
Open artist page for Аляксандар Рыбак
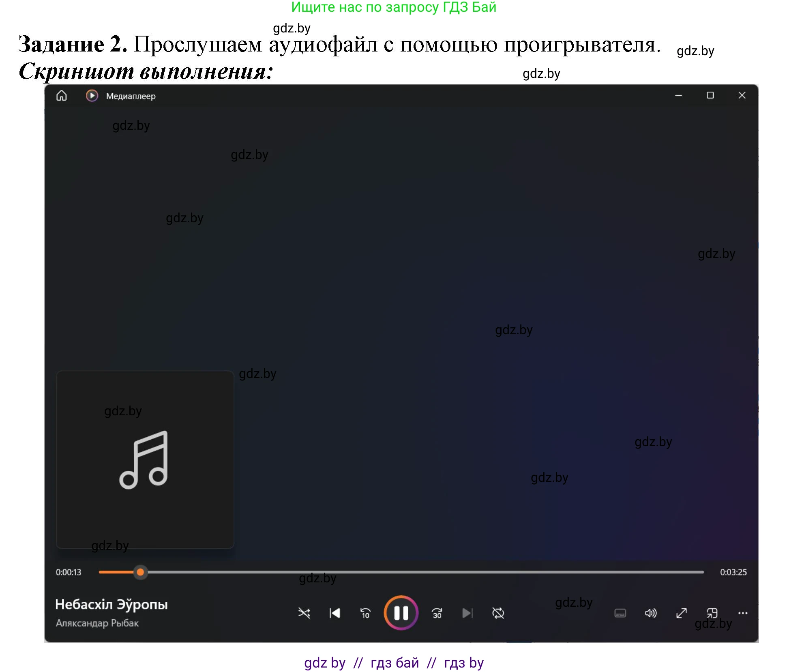(x=97, y=623)
